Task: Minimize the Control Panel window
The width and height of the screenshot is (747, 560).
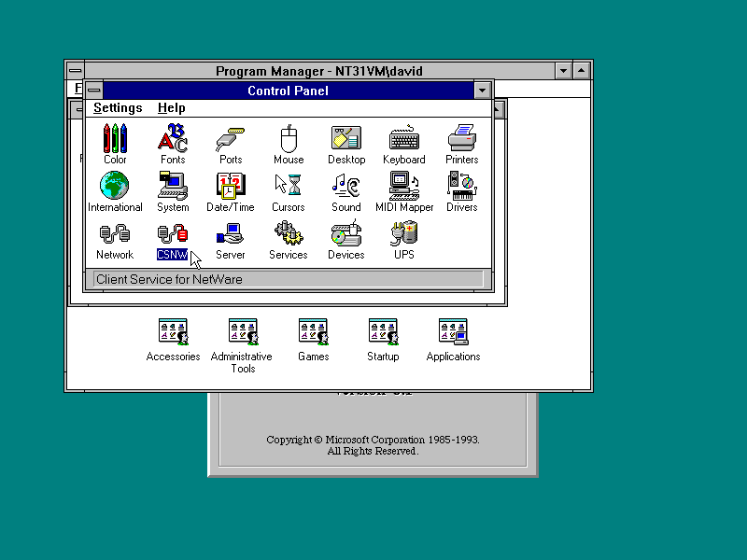Action: tap(482, 90)
